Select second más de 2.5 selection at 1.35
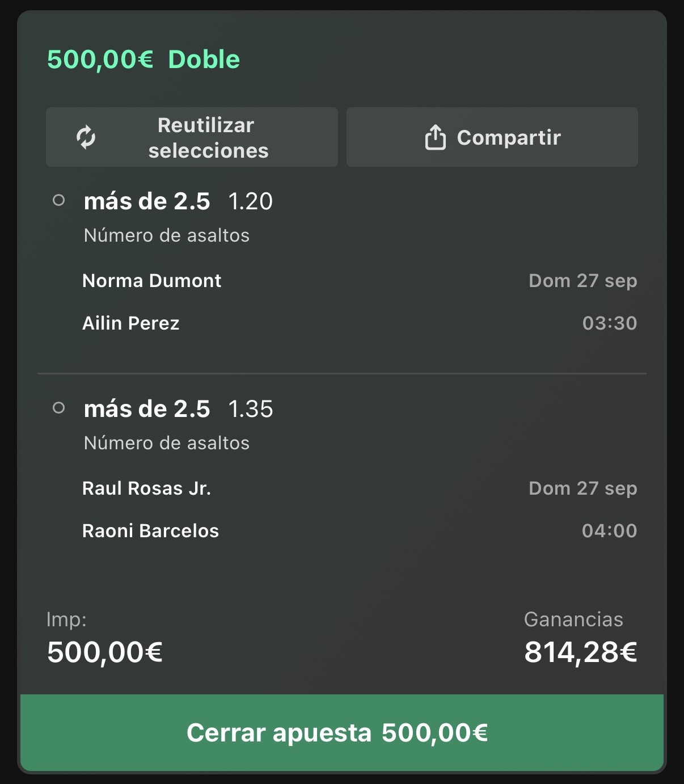This screenshot has height=784, width=684. (178, 409)
